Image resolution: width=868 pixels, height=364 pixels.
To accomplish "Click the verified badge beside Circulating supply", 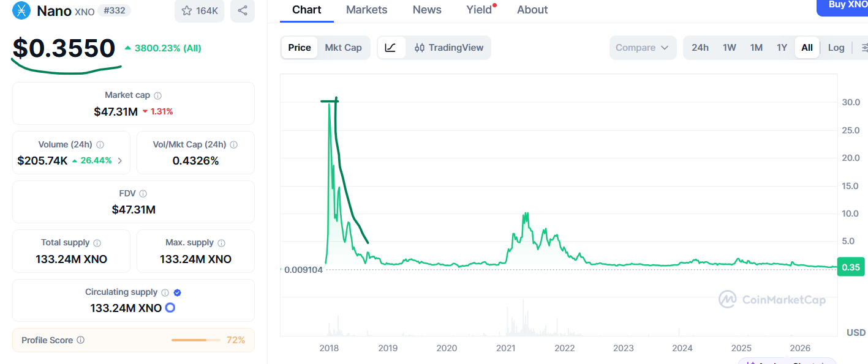I will coord(177,292).
